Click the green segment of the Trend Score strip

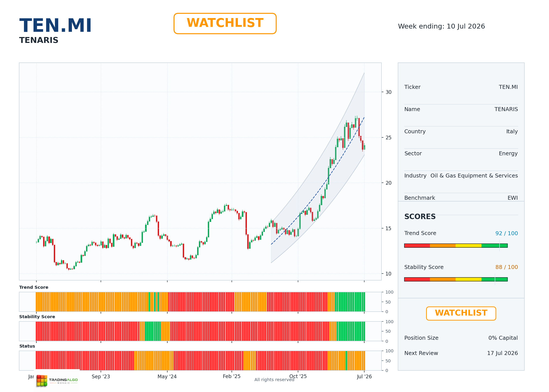click(350, 302)
